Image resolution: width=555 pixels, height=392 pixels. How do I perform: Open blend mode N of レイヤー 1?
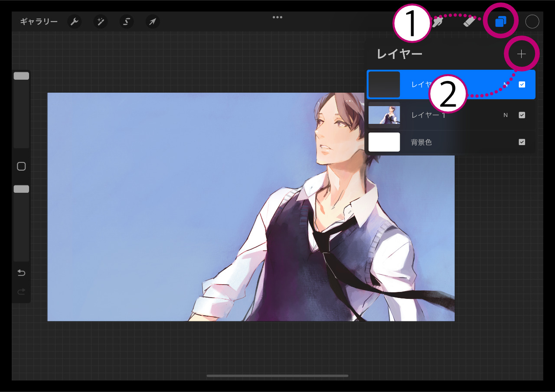click(x=506, y=115)
